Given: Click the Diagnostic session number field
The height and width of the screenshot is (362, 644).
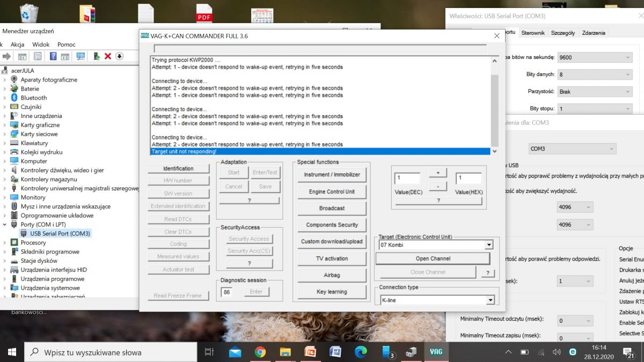Looking at the screenshot, I should [226, 292].
